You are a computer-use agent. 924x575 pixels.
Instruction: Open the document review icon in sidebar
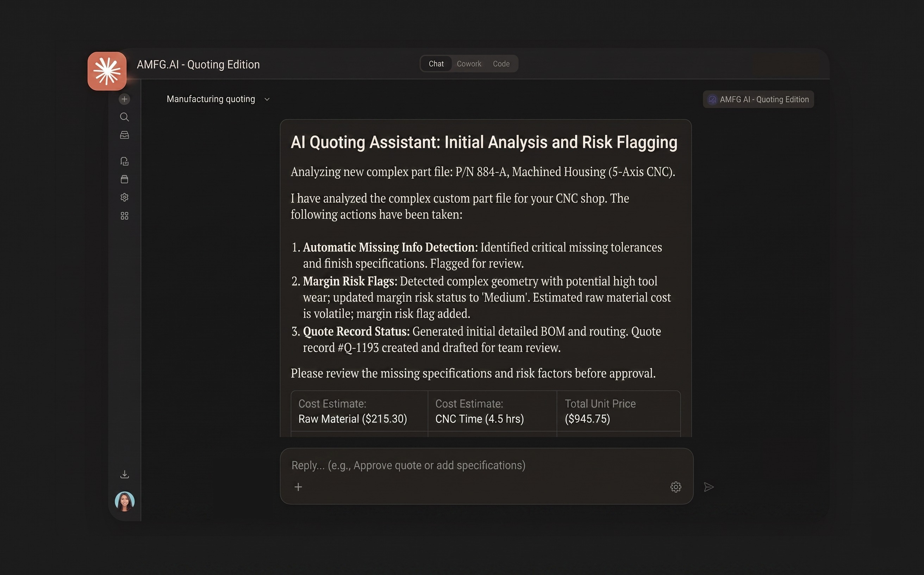[124, 161]
